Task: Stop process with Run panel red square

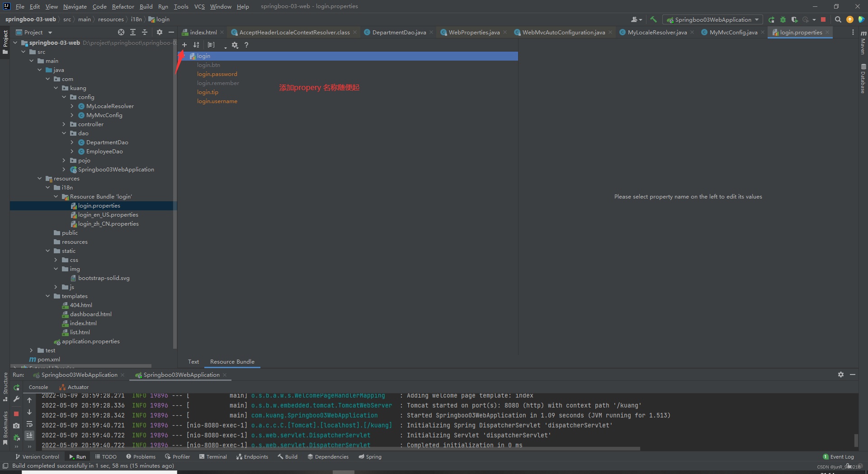Action: coord(16,413)
